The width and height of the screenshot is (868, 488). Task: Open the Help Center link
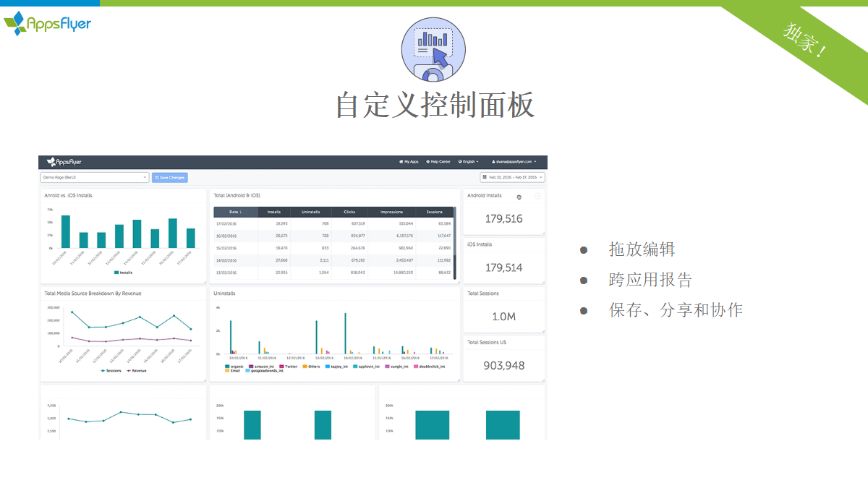point(438,162)
